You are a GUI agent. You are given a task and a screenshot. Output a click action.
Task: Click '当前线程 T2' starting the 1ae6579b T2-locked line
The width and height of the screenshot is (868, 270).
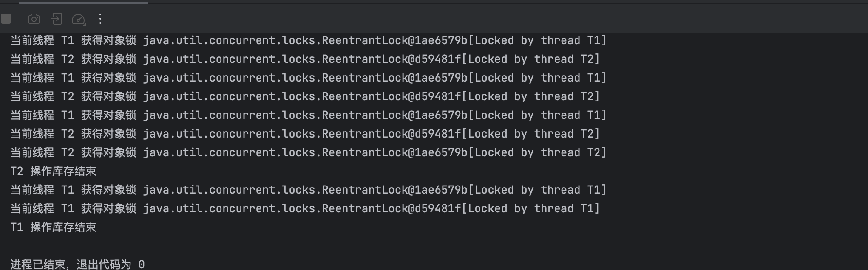pos(42,152)
